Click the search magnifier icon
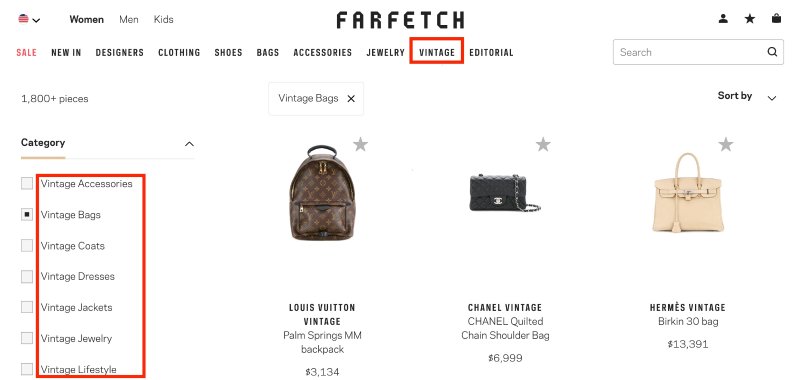Screen dimensions: 800x380 click(x=772, y=52)
